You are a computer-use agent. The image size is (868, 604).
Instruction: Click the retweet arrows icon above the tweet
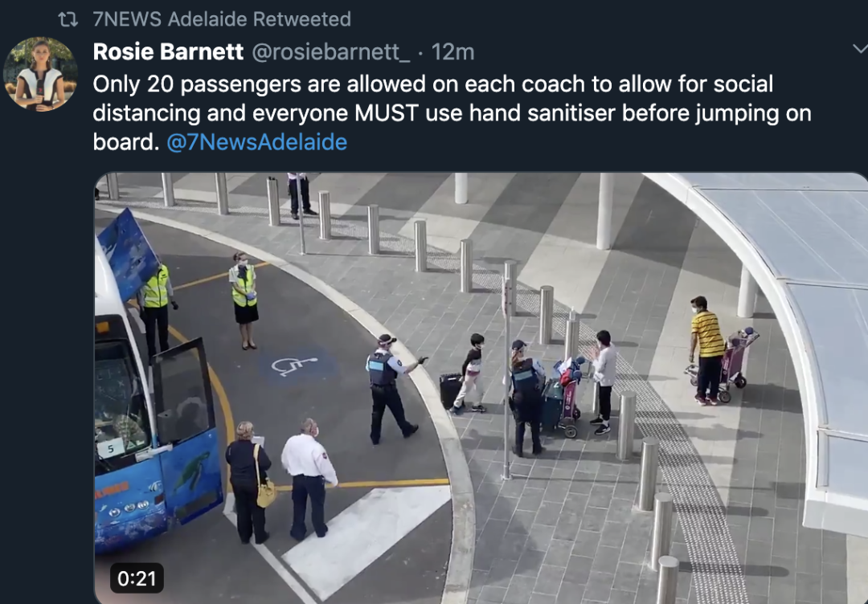point(68,19)
